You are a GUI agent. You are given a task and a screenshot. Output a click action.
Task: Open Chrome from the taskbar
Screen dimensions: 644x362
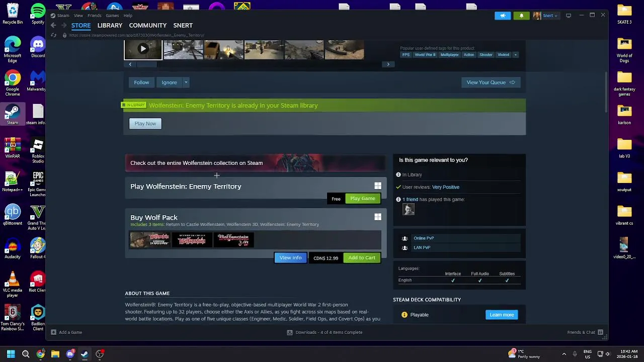(40, 354)
